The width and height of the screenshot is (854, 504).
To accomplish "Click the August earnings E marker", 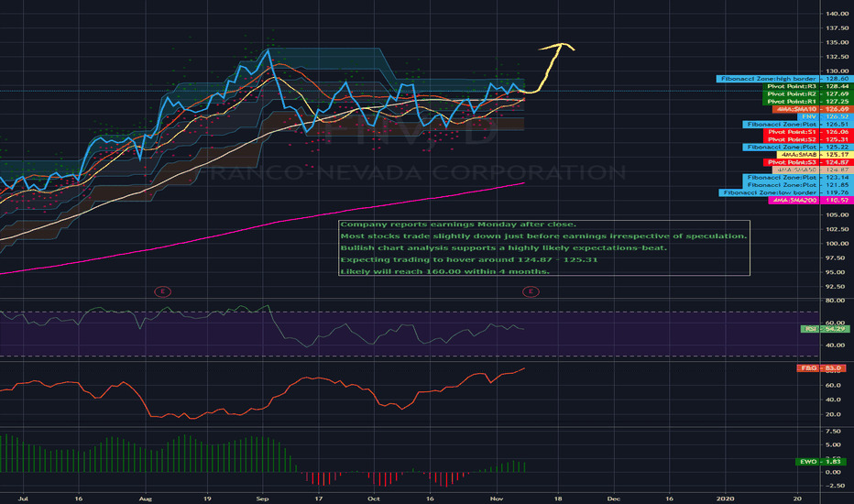I will pyautogui.click(x=162, y=291).
